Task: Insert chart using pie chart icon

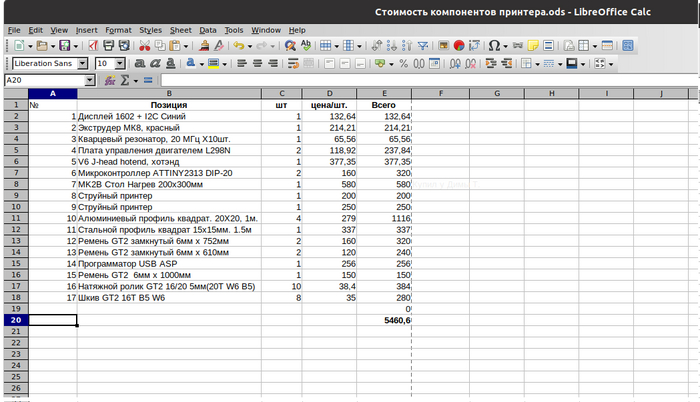Action: [458, 46]
